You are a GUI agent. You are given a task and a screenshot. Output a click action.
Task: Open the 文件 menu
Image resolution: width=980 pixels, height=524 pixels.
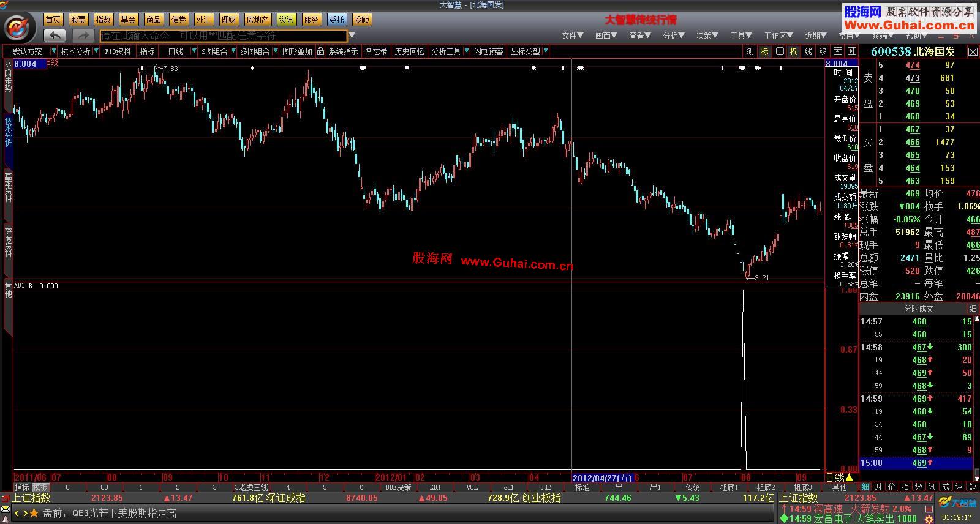pos(573,36)
